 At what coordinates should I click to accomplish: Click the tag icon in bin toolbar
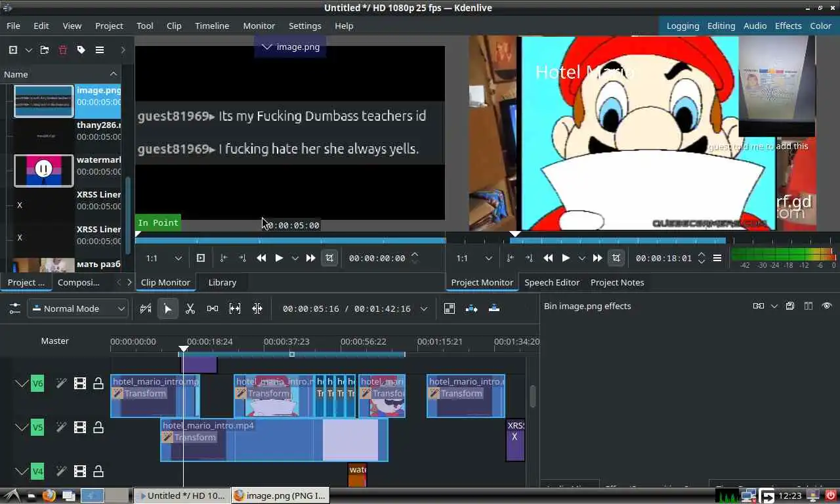tap(81, 50)
